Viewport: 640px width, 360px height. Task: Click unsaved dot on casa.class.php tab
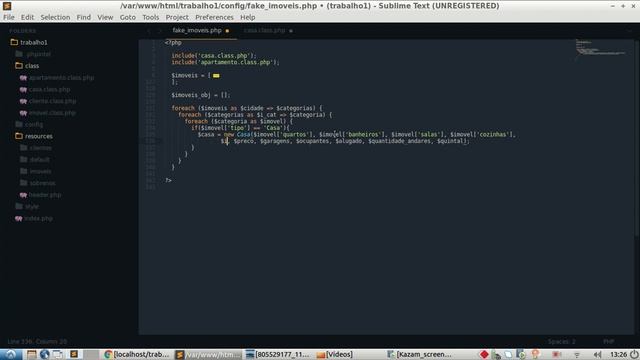pyautogui.click(x=291, y=31)
